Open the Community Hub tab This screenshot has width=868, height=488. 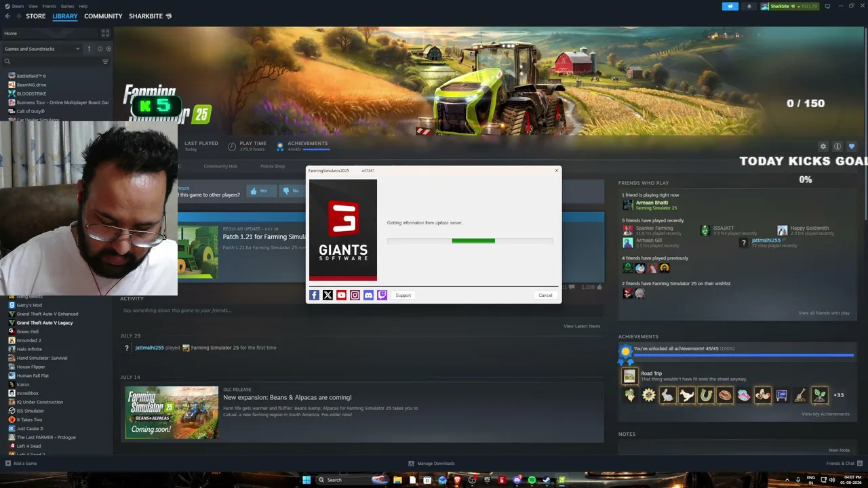[x=220, y=166]
